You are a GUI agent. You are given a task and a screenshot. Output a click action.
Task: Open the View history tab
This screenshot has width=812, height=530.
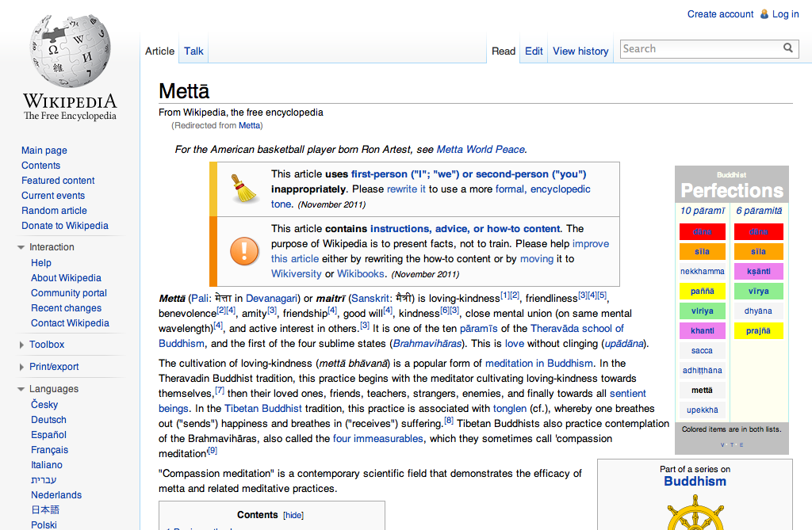click(x=580, y=51)
